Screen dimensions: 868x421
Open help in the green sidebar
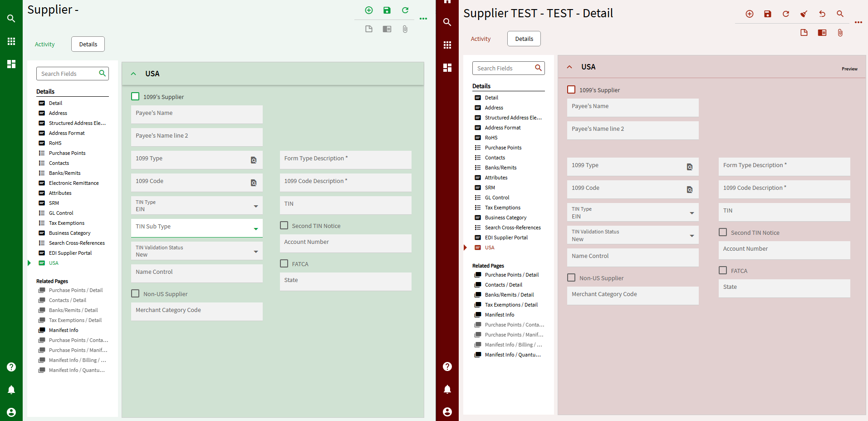pos(11,367)
